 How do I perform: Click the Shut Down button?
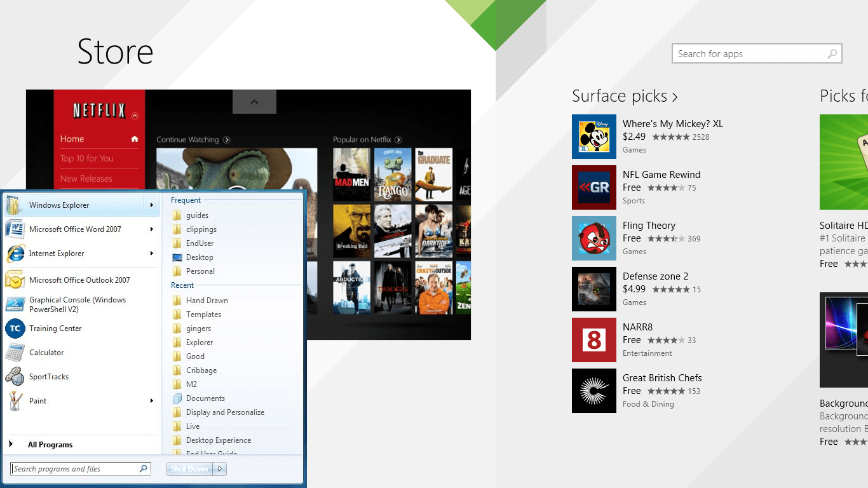tap(190, 469)
